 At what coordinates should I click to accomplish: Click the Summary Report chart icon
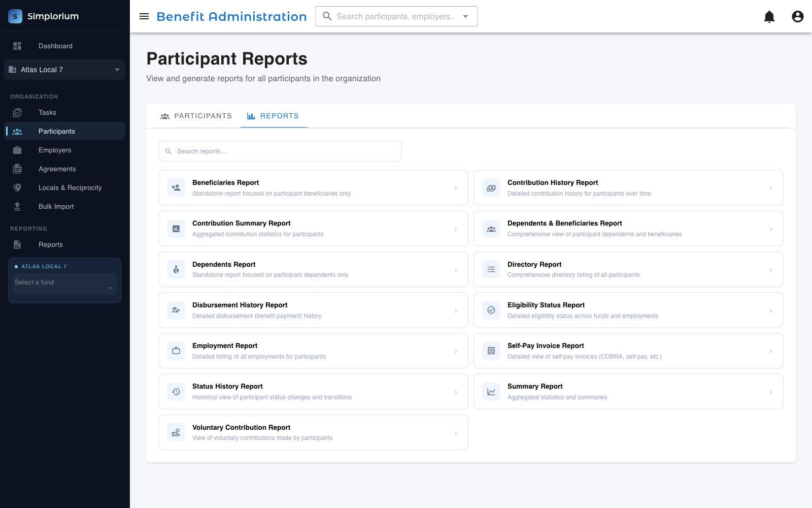point(491,392)
